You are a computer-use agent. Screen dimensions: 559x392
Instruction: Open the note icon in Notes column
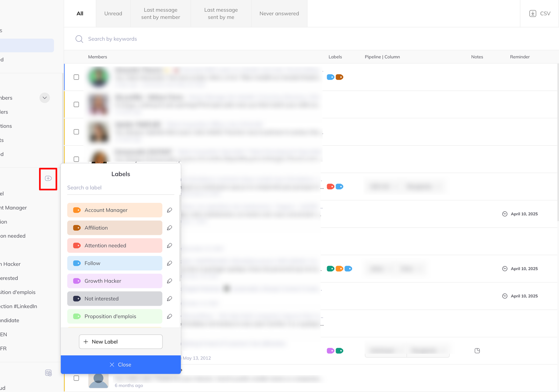tap(477, 351)
